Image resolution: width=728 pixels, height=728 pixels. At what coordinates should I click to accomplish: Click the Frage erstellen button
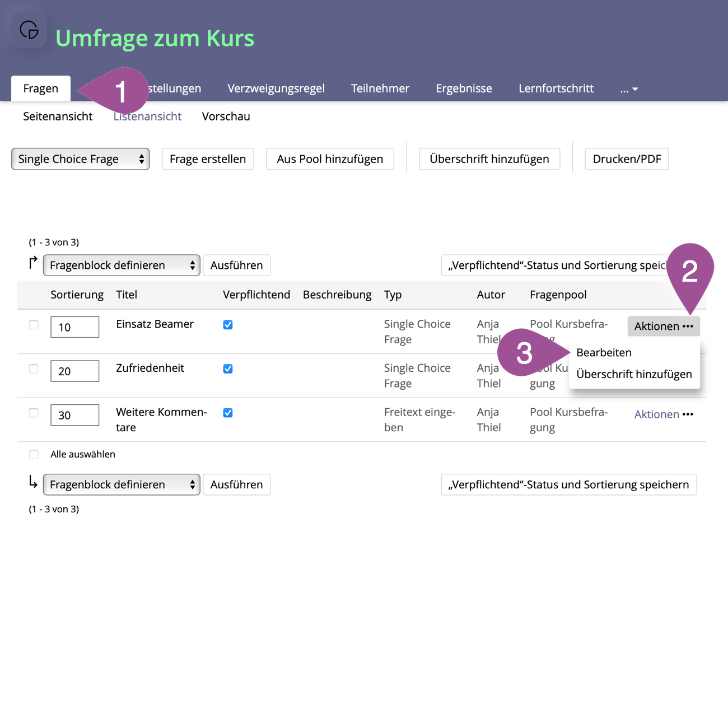coord(208,159)
